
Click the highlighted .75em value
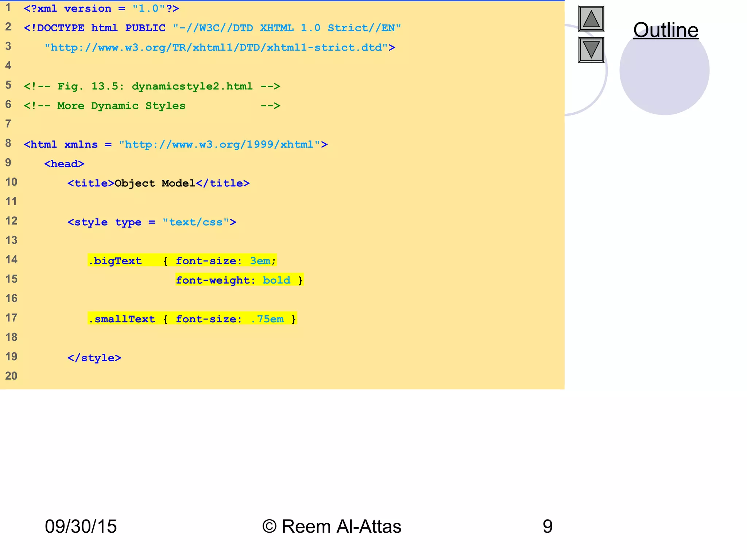coord(268,319)
